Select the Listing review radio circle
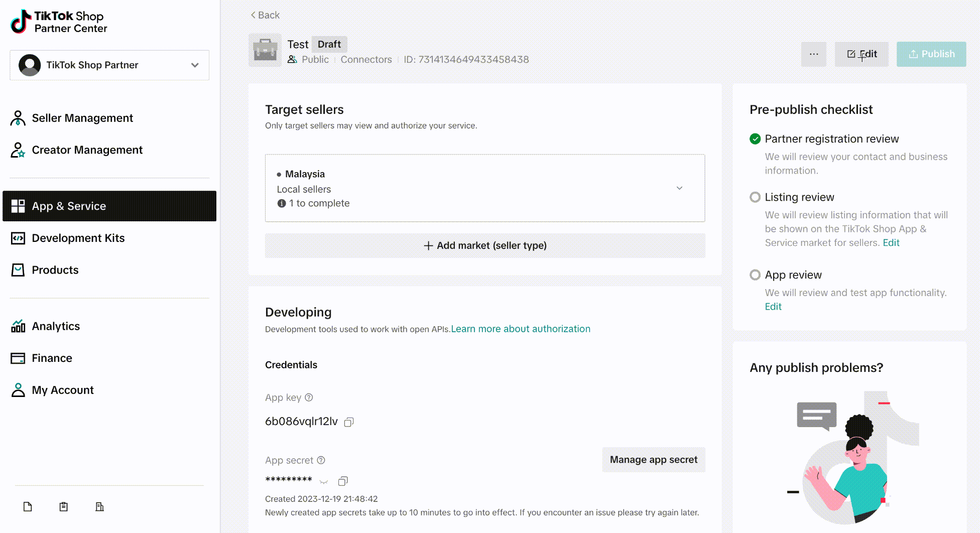The width and height of the screenshot is (980, 533). click(755, 197)
